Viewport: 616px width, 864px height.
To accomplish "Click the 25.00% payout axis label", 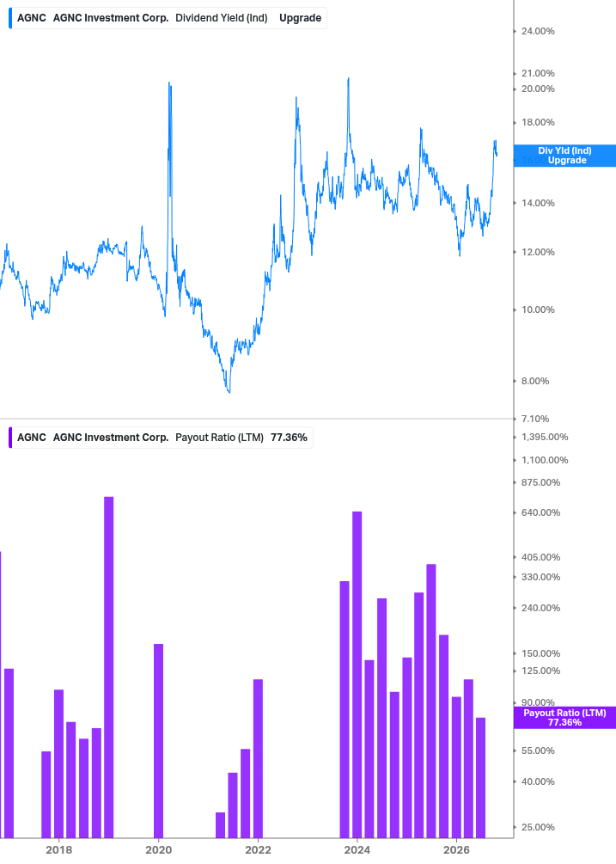I will click(538, 827).
